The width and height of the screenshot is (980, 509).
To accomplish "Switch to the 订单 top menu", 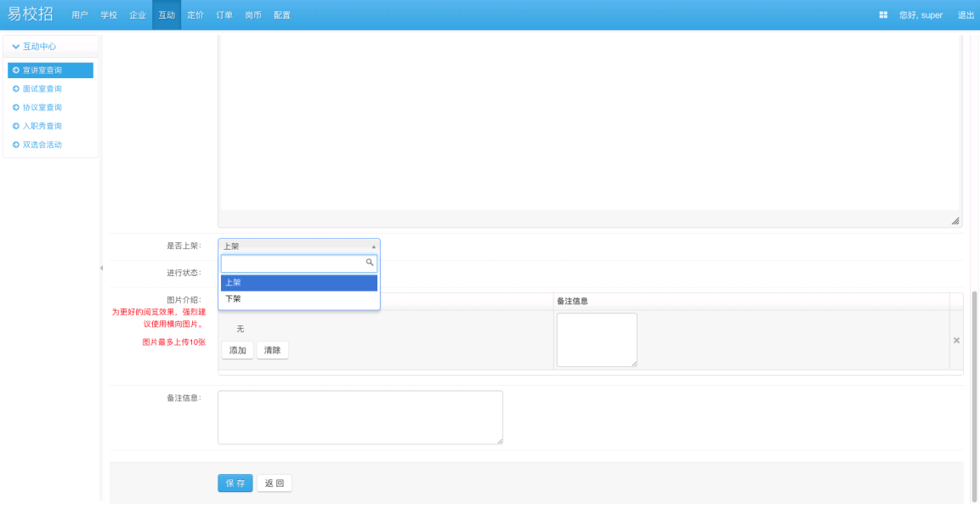I will pyautogui.click(x=224, y=15).
